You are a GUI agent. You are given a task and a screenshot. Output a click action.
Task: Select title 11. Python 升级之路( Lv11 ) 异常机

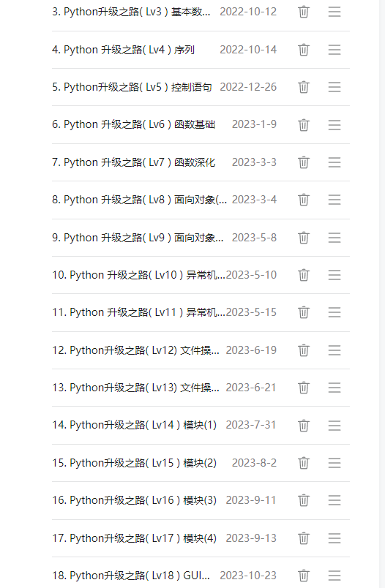pos(138,312)
